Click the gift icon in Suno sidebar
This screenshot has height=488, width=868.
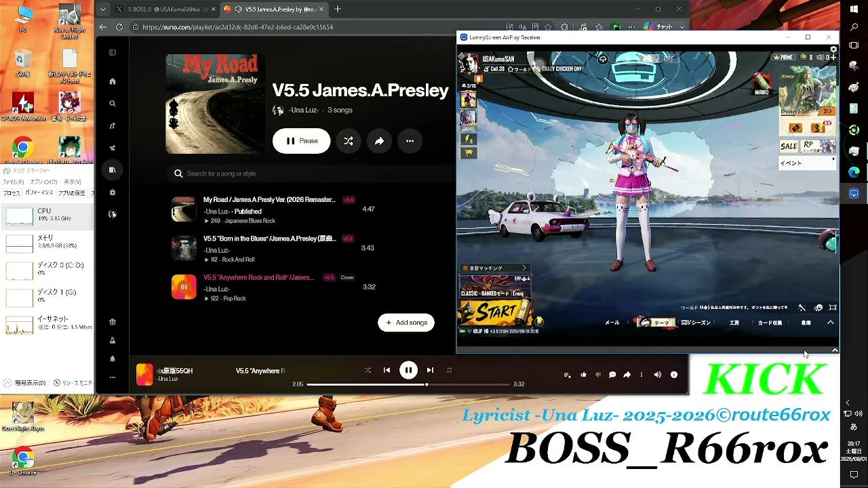pyautogui.click(x=113, y=322)
